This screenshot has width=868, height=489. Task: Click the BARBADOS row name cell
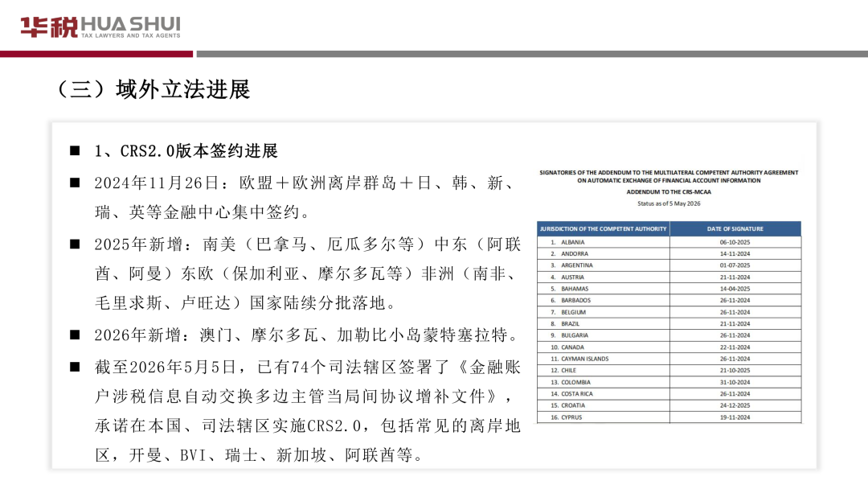[x=604, y=300]
